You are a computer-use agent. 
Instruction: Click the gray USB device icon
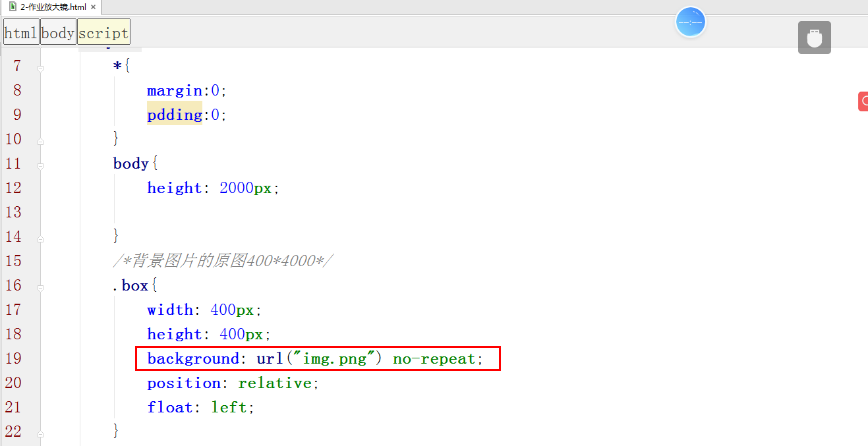814,37
